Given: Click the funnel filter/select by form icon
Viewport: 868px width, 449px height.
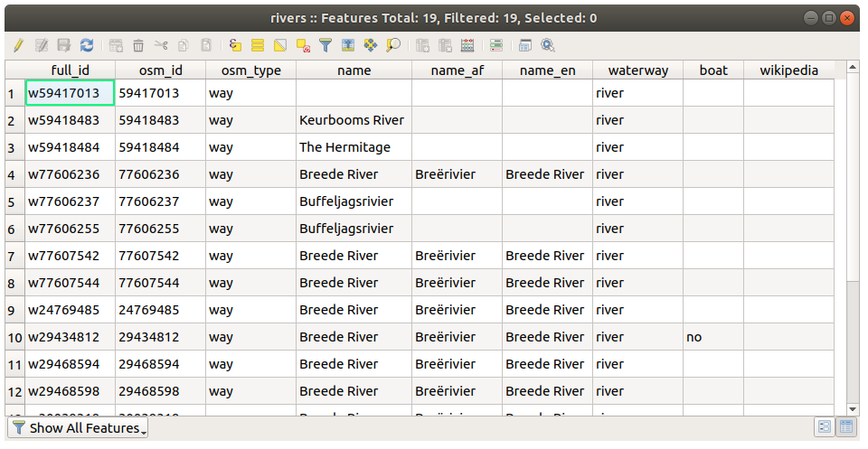Looking at the screenshot, I should click(x=325, y=45).
